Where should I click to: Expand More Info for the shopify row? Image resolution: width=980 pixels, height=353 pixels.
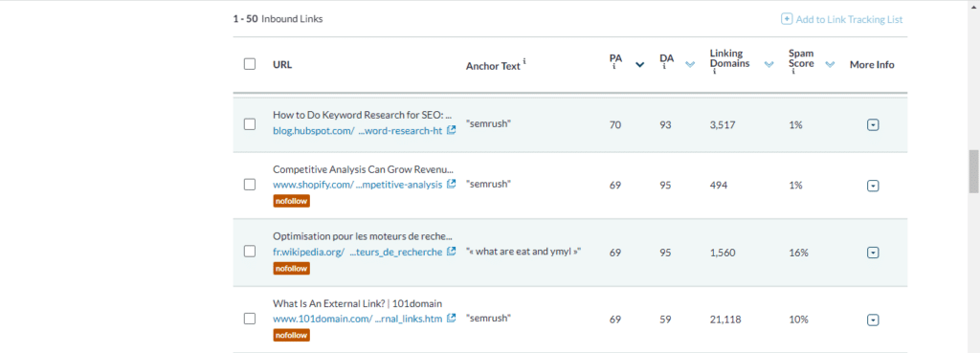pyautogui.click(x=873, y=186)
